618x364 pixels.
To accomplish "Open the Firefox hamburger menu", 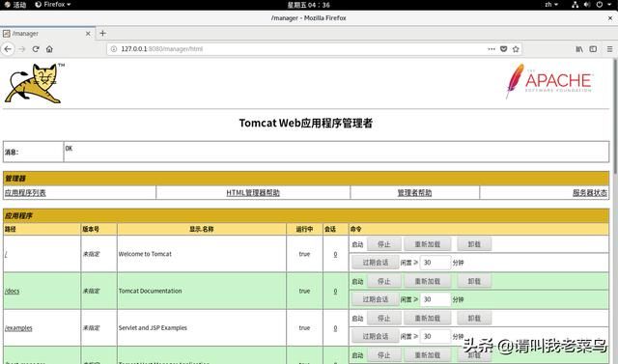I will coord(609,49).
